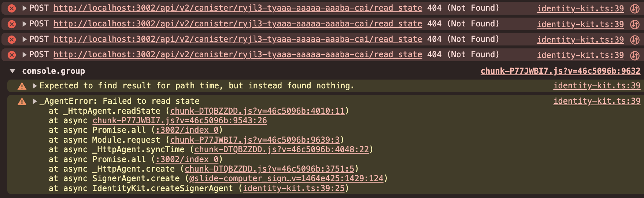Expand the first POST 404 error row

click(25, 8)
